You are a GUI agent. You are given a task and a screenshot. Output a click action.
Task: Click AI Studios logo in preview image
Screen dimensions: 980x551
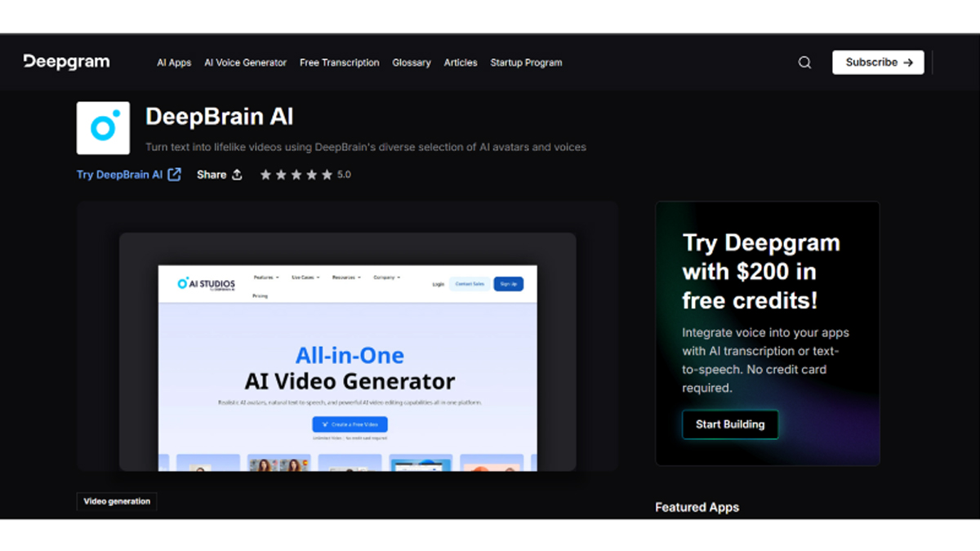click(206, 284)
